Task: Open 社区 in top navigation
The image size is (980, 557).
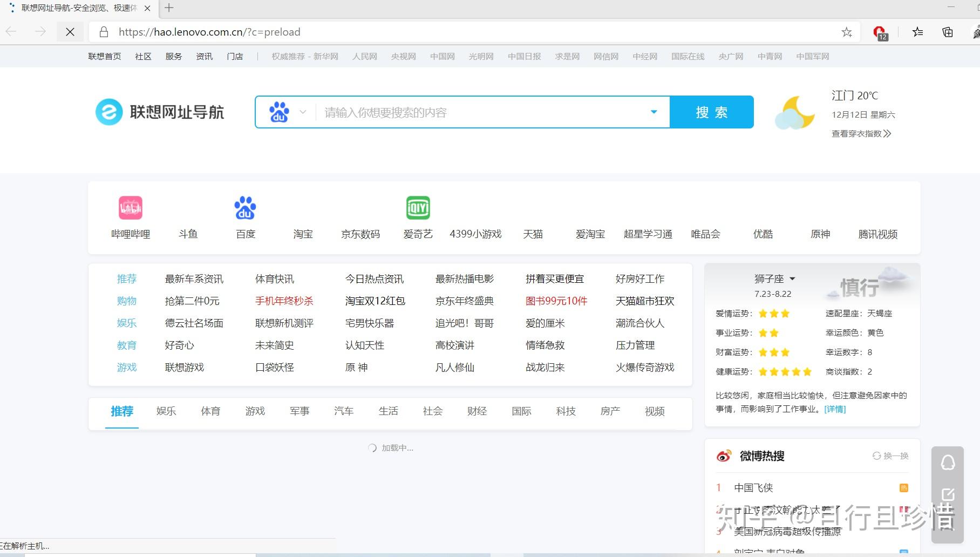Action: [x=143, y=56]
